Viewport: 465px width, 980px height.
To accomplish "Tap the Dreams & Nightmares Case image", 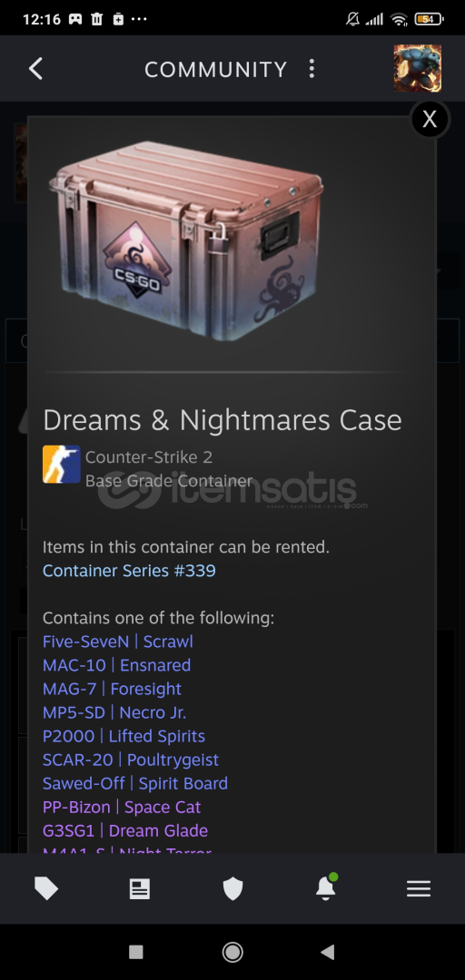I will pyautogui.click(x=186, y=240).
